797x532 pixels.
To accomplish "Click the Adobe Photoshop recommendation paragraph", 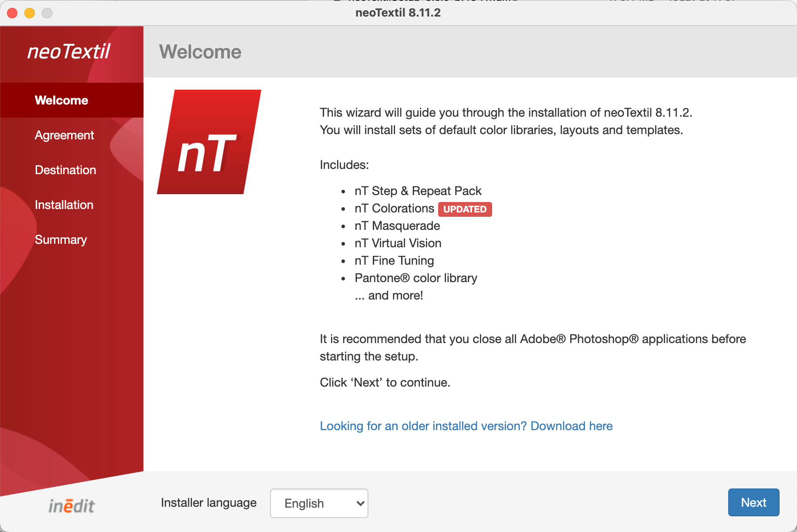I will tap(533, 347).
